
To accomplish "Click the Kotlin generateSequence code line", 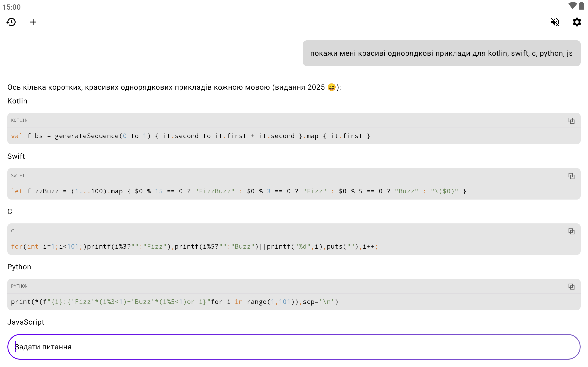I will pos(191,136).
